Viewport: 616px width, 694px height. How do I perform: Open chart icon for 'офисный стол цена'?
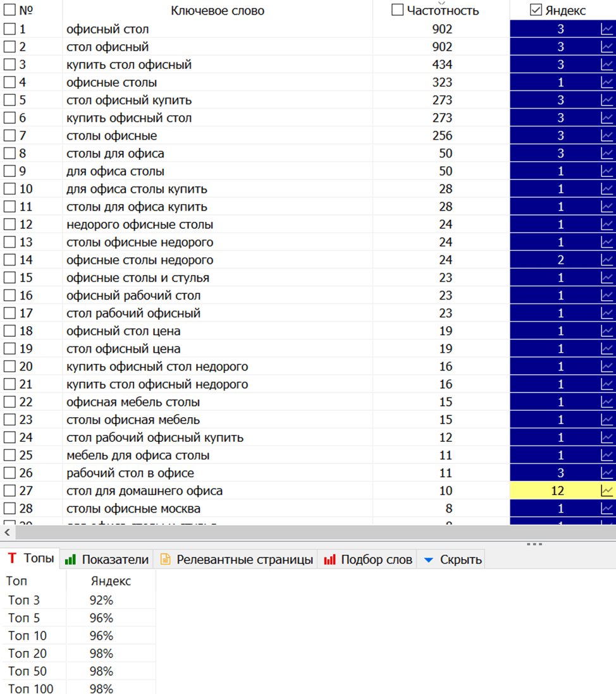tap(607, 331)
